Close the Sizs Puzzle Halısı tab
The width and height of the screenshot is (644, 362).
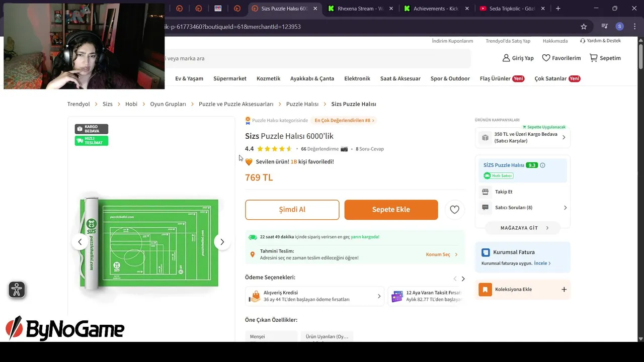coord(315,9)
